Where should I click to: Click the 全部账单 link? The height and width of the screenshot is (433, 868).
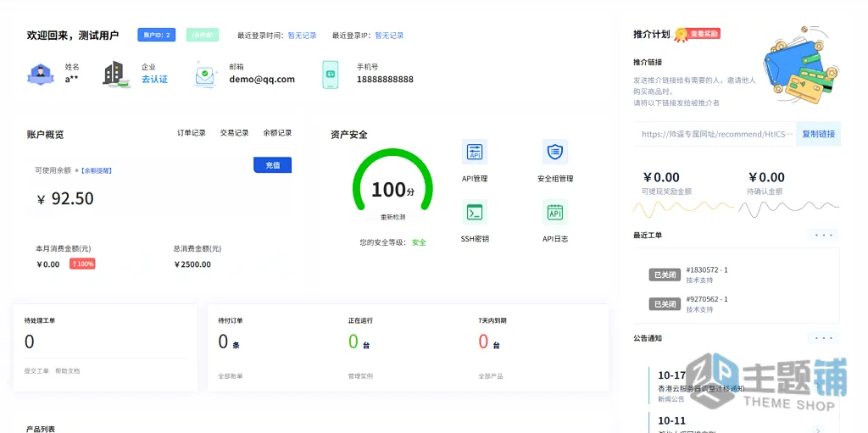231,376
